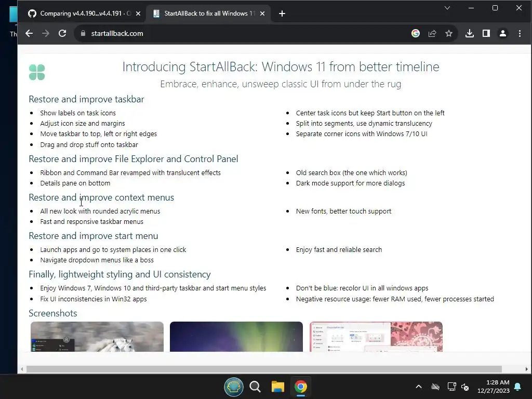Image resolution: width=532 pixels, height=399 pixels.
Task: Click the forward navigation arrow
Action: point(46,33)
